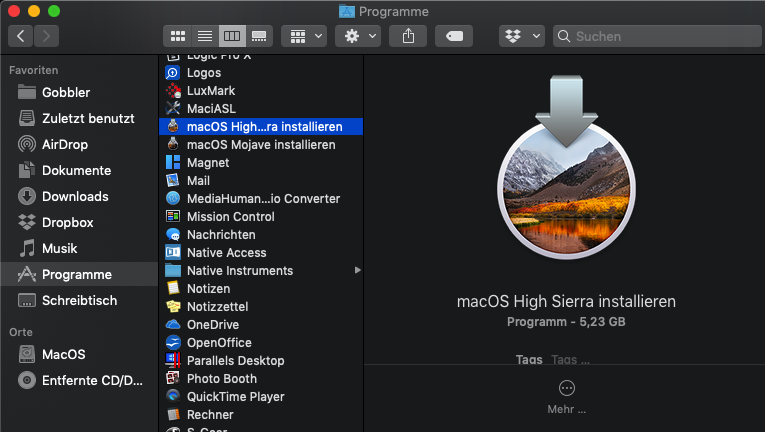Switch to icon view mode
The height and width of the screenshot is (432, 765).
point(178,36)
